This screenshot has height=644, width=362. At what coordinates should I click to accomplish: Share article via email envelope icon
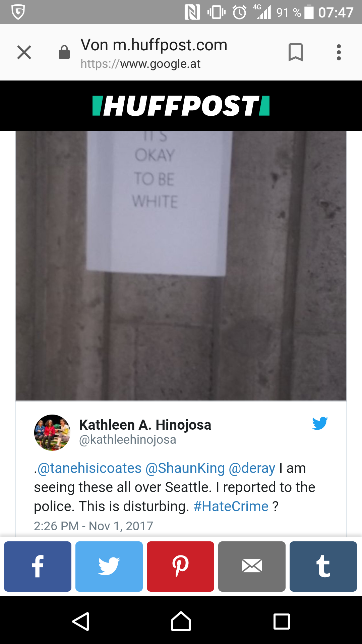tap(252, 567)
